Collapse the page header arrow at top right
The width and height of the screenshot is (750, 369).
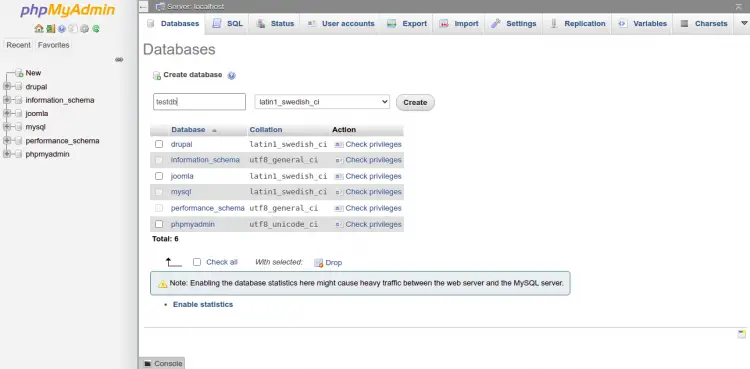pos(739,6)
